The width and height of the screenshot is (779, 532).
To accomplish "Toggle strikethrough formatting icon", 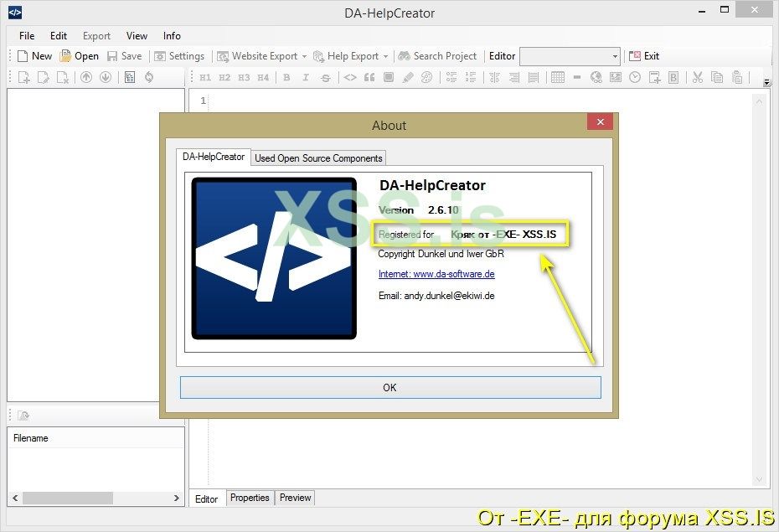I will [x=325, y=77].
